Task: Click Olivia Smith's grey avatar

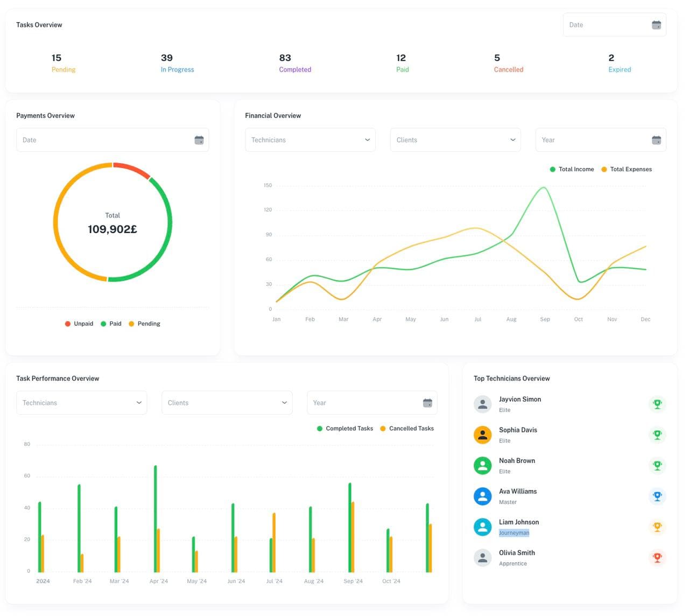Action: pos(482,557)
